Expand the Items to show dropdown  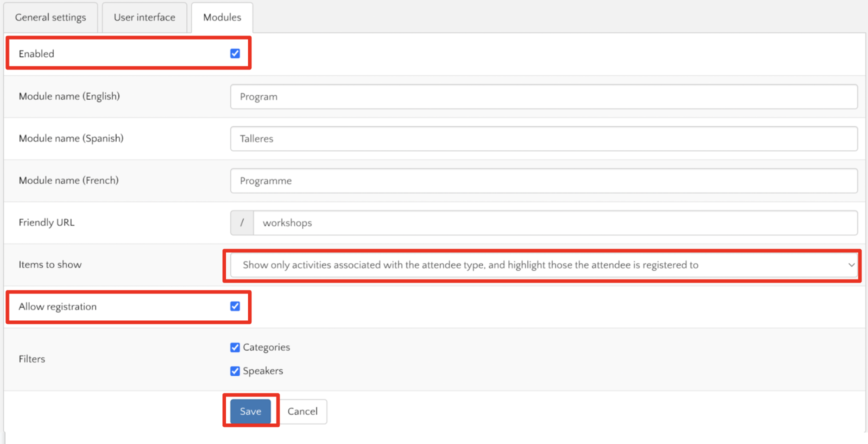(x=543, y=265)
